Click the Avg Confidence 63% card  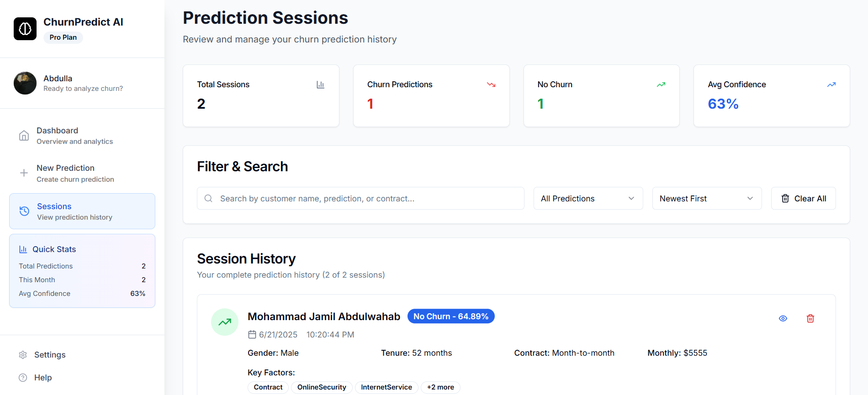click(x=772, y=96)
